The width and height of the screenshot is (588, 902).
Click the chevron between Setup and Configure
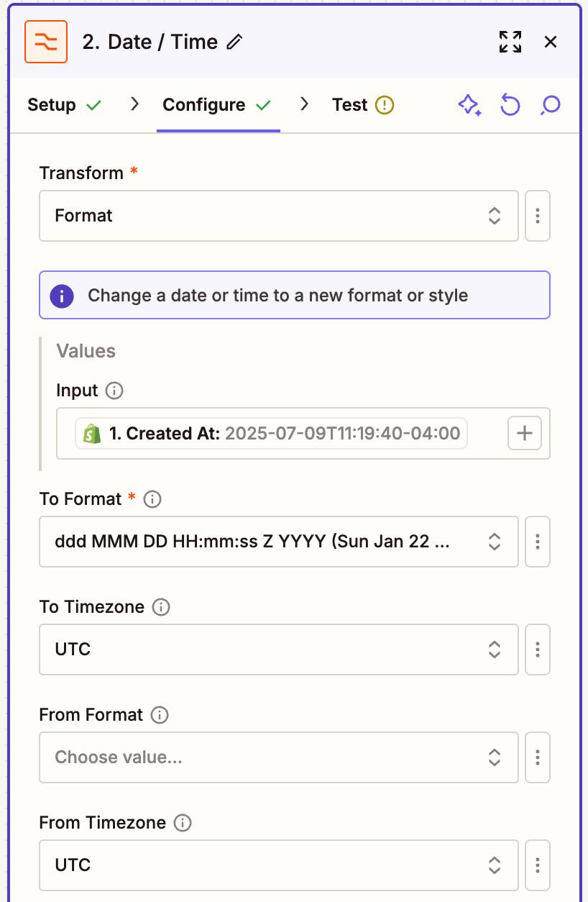pyautogui.click(x=134, y=105)
